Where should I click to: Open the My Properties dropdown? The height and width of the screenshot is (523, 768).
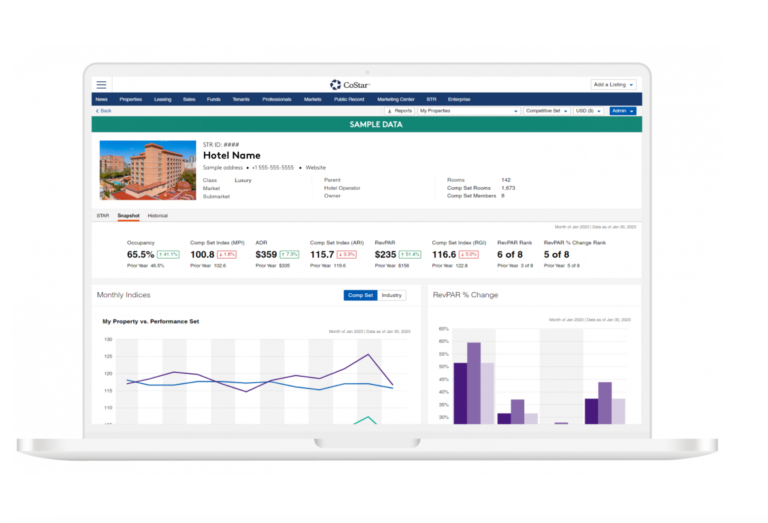pos(469,111)
